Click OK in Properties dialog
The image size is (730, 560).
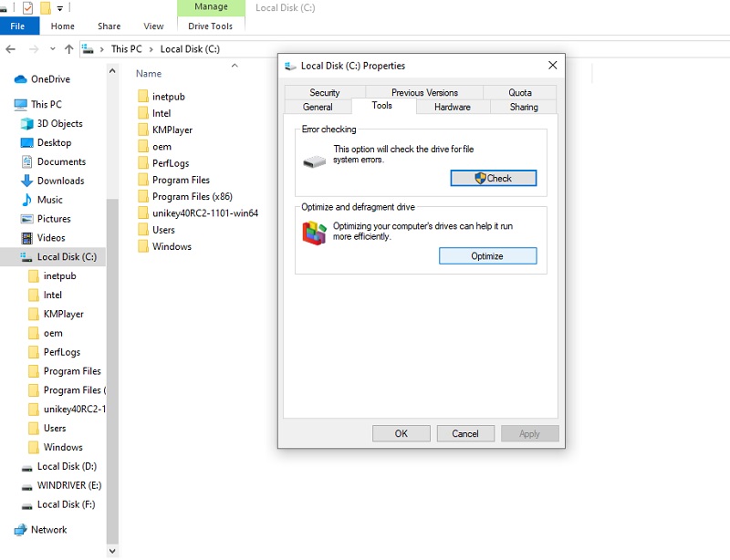[x=401, y=434]
